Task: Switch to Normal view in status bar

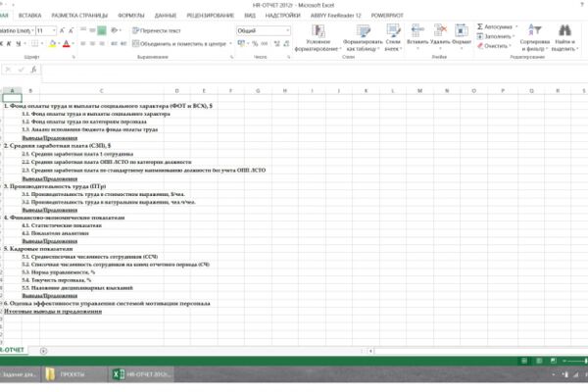Action: 524,361
